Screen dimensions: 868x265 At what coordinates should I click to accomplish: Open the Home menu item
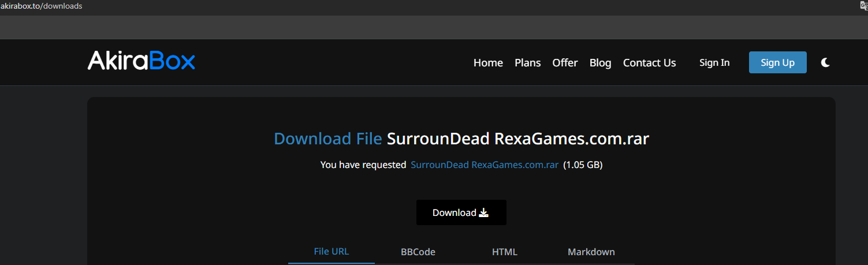pos(488,63)
